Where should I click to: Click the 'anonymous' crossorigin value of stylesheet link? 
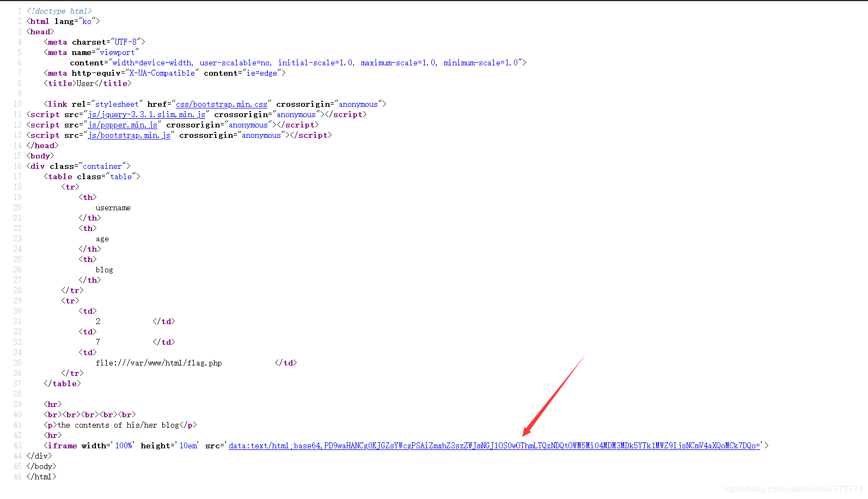click(x=358, y=104)
